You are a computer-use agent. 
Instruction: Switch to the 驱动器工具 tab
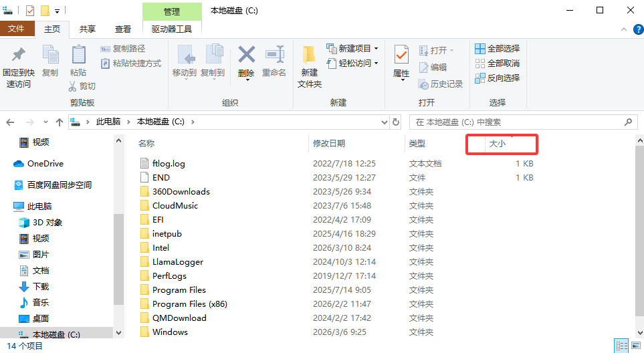click(172, 29)
